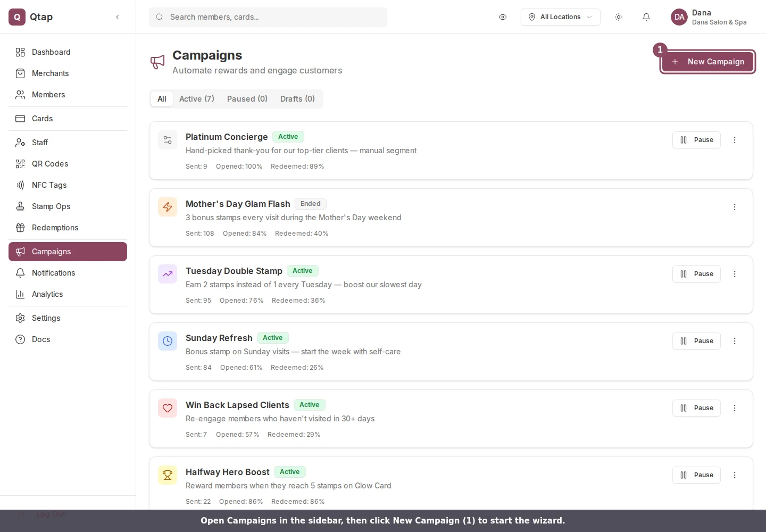
Task: Click Mother's Day Glam Flash lightning icon
Action: tap(168, 207)
